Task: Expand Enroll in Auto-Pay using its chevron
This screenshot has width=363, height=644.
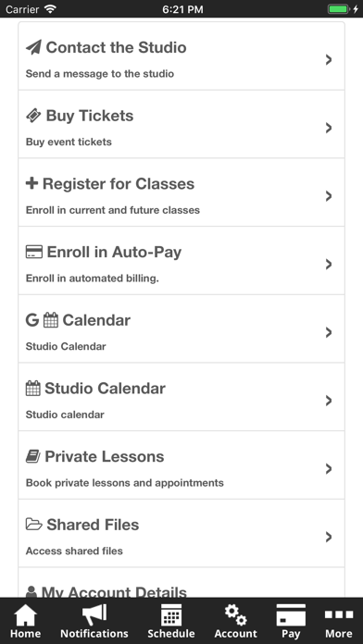Action: (329, 265)
